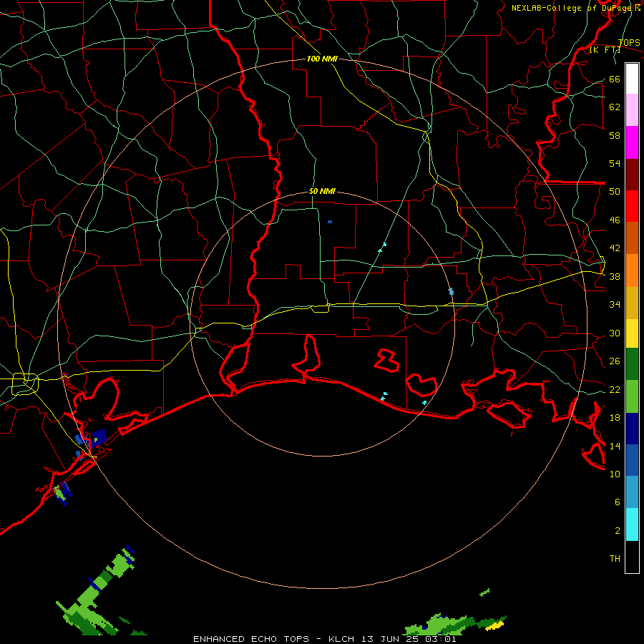Select the dark red legend swatch
The image size is (644, 644).
pyautogui.click(x=632, y=175)
